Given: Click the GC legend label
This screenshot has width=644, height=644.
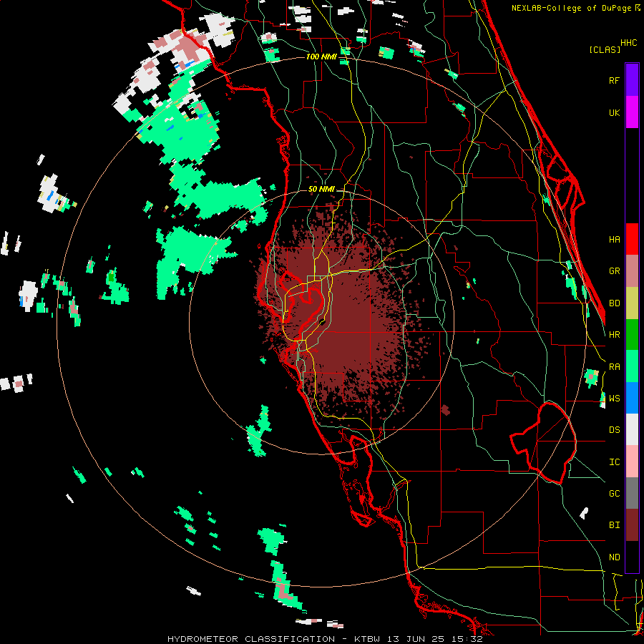Looking at the screenshot, I should coord(614,493).
